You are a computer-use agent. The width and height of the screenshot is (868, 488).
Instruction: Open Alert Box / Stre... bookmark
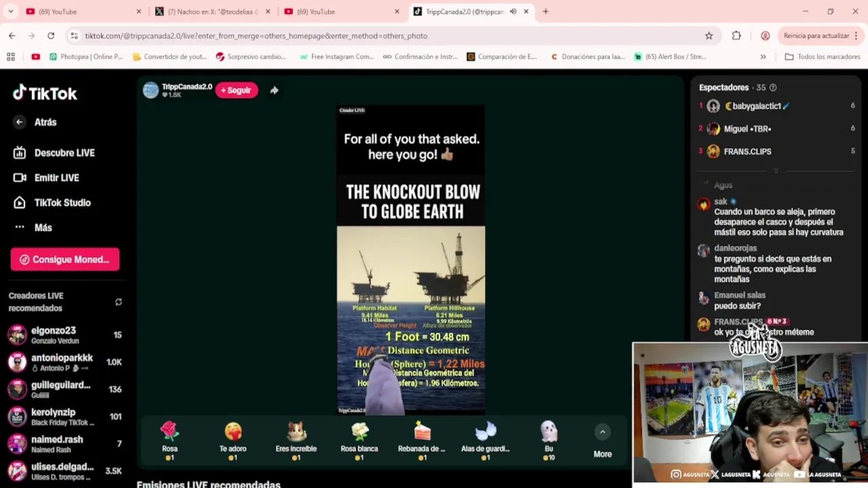point(670,57)
